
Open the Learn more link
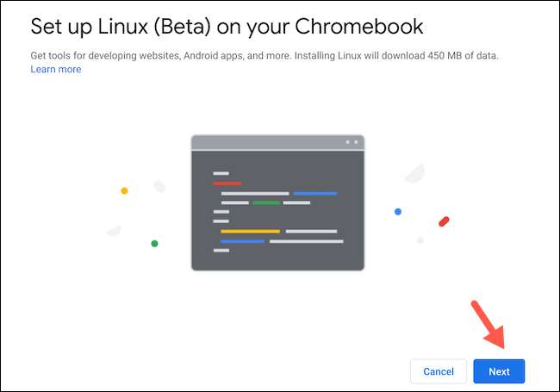[x=56, y=69]
